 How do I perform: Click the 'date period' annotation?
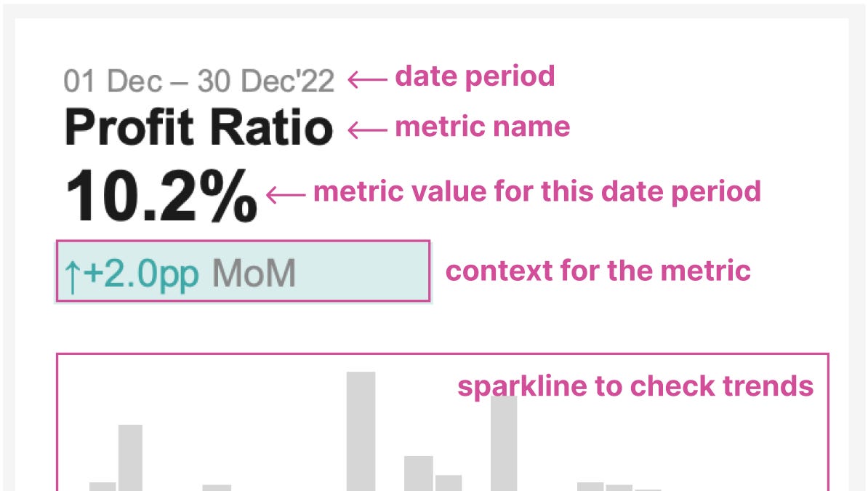pos(475,76)
